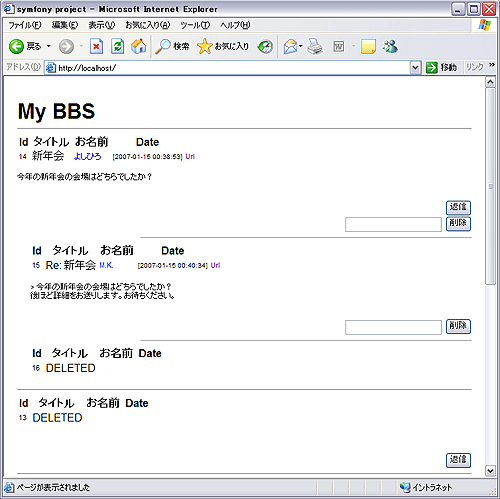The width and height of the screenshot is (500, 499).
Task: Click the grayed Forward arrow button
Action: click(x=66, y=46)
